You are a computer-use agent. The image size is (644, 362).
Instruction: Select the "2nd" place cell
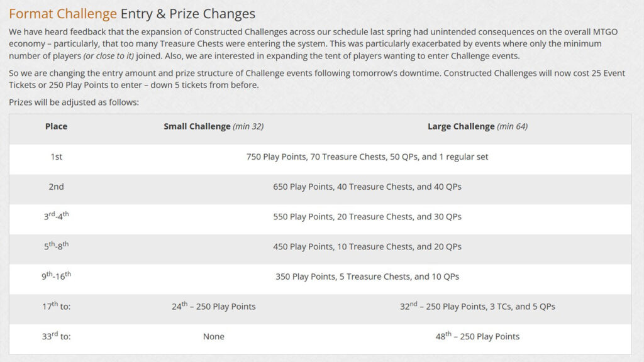(x=56, y=187)
